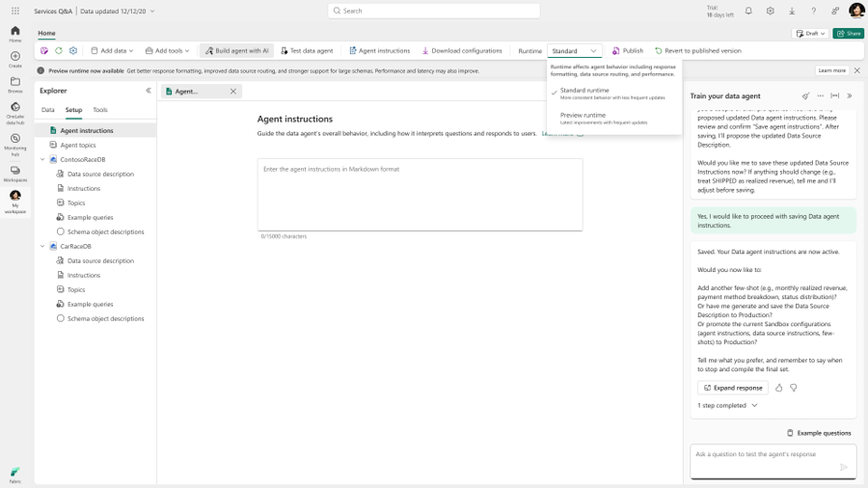Click the Share button

pos(848,33)
